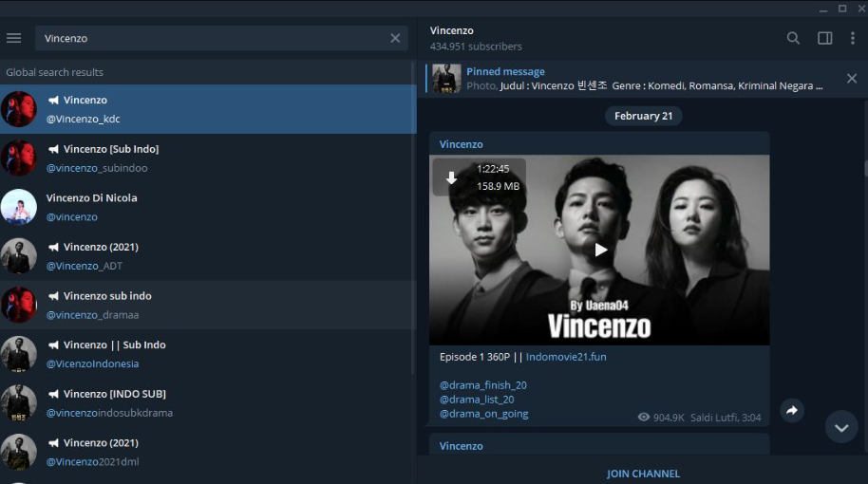This screenshot has height=484, width=868.
Task: Forward the message with share arrow
Action: [x=792, y=410]
